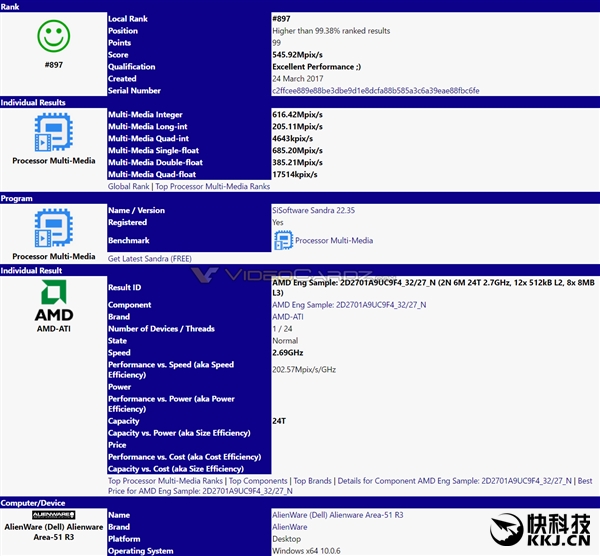The image size is (600, 556).
Task: Click the green smiley rank icon
Action: pyautogui.click(x=54, y=36)
